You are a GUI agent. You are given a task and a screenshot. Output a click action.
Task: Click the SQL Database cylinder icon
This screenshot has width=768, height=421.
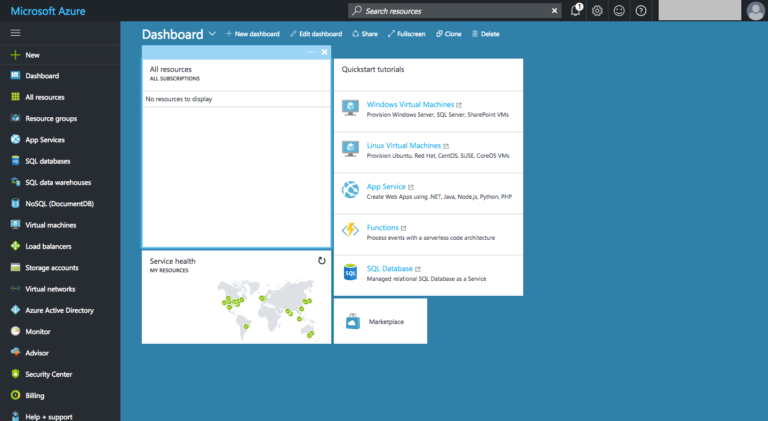[x=350, y=272]
